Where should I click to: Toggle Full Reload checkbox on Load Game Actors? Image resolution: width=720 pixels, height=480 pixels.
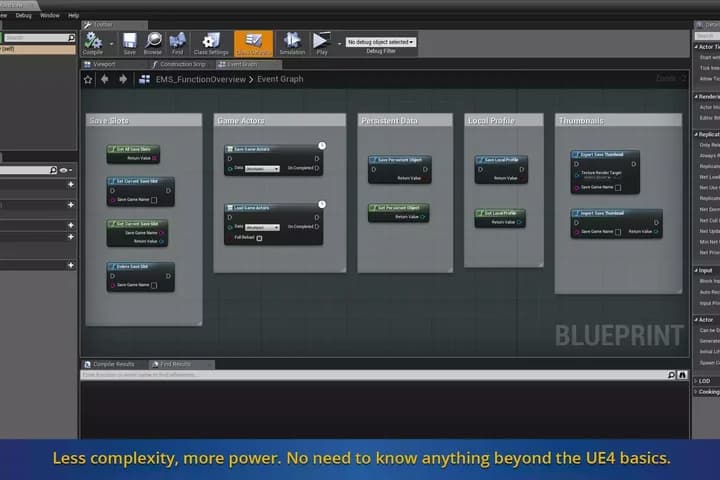(x=259, y=238)
